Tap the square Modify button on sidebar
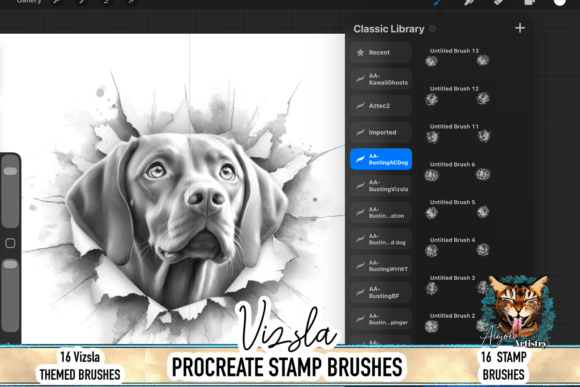 (10, 243)
